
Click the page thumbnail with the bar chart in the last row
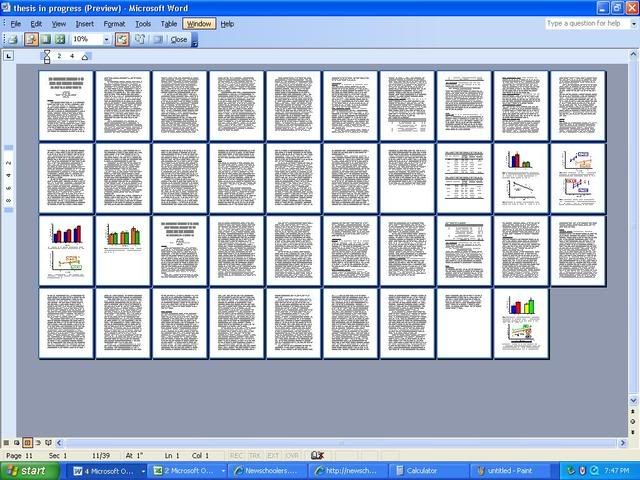coord(521,322)
